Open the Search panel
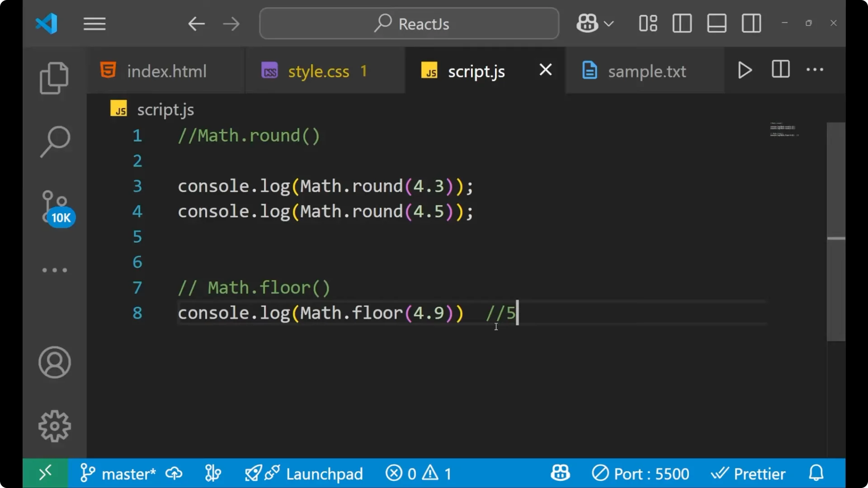The image size is (868, 488). pyautogui.click(x=54, y=141)
